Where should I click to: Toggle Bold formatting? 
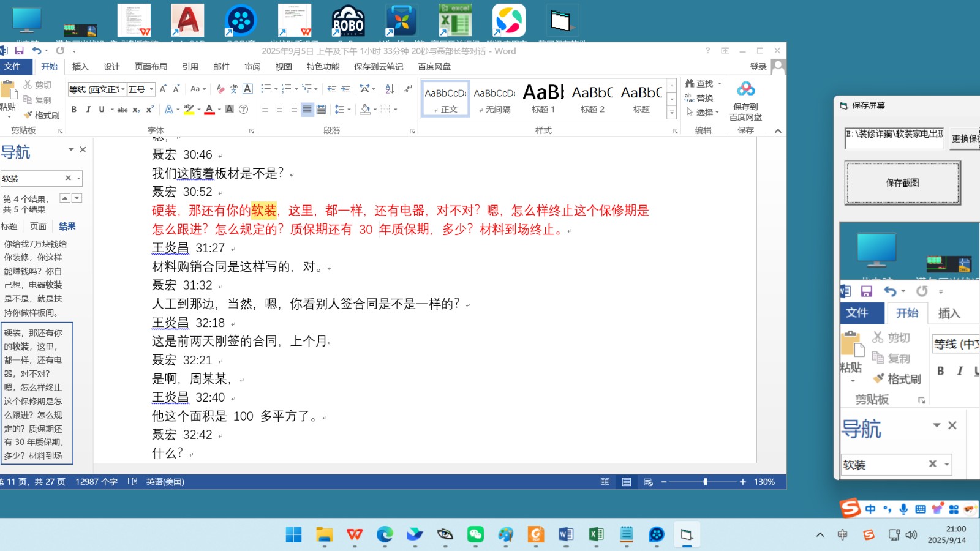click(74, 110)
